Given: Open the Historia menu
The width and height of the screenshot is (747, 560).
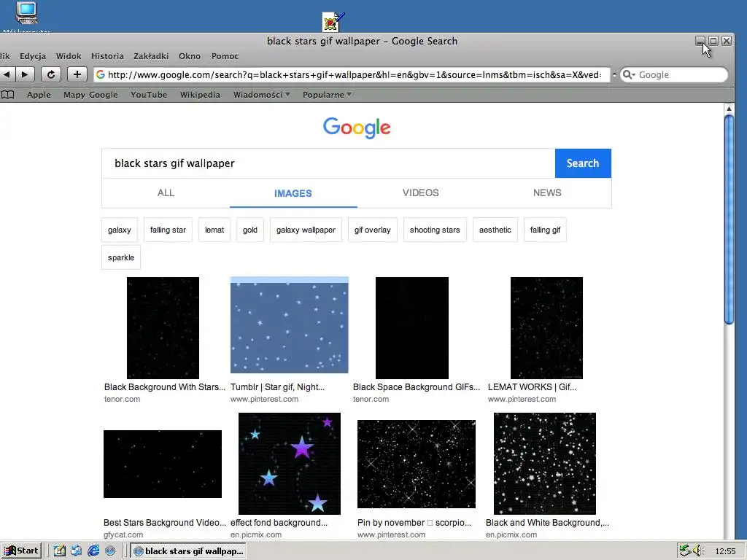Looking at the screenshot, I should (107, 56).
